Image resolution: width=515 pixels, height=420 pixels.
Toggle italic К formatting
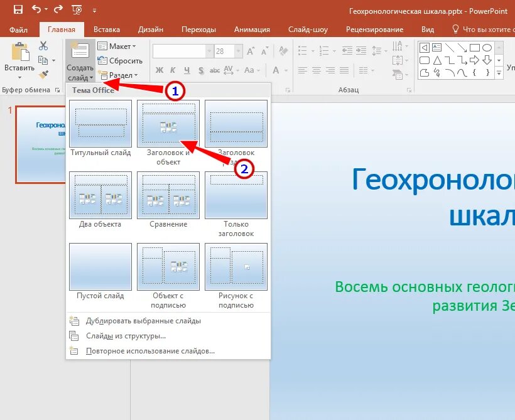(x=173, y=70)
